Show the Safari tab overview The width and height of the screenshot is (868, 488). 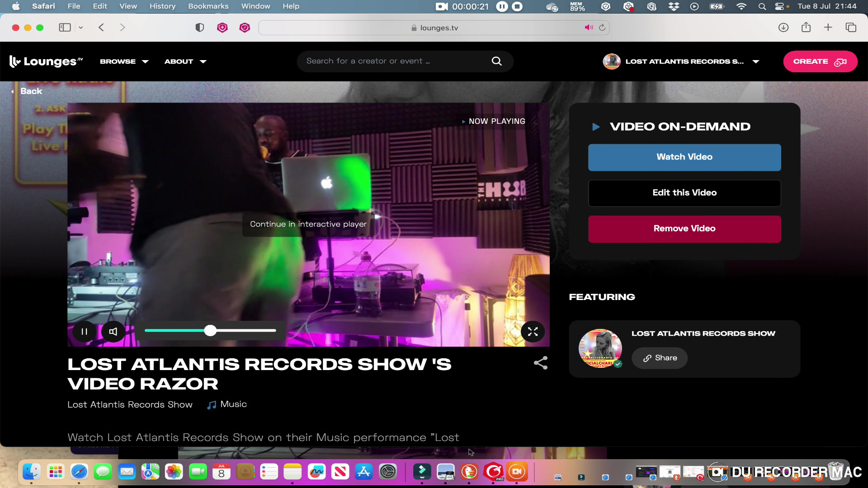pyautogui.click(x=851, y=28)
